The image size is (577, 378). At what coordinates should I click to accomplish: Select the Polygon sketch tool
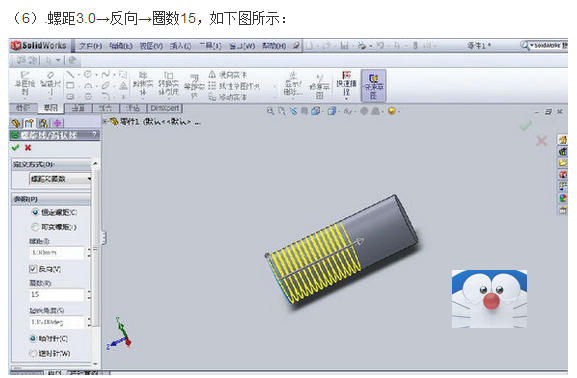pyautogui.click(x=88, y=96)
